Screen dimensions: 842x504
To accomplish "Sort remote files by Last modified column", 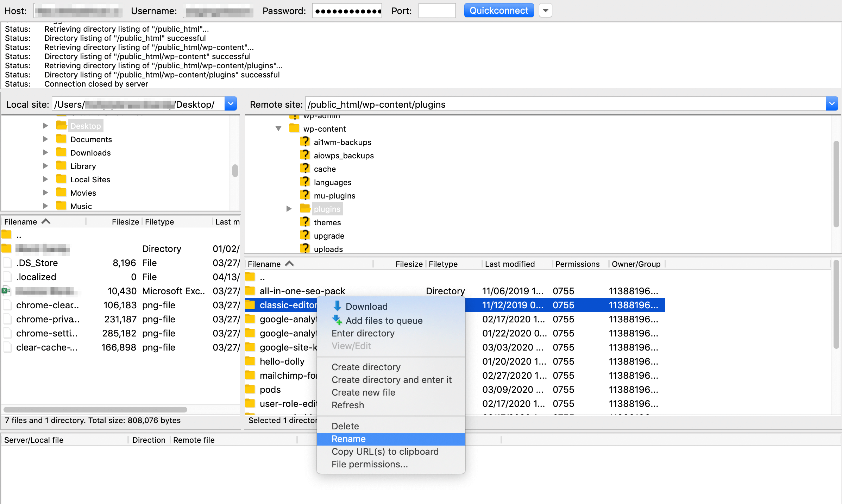I will tap(510, 264).
